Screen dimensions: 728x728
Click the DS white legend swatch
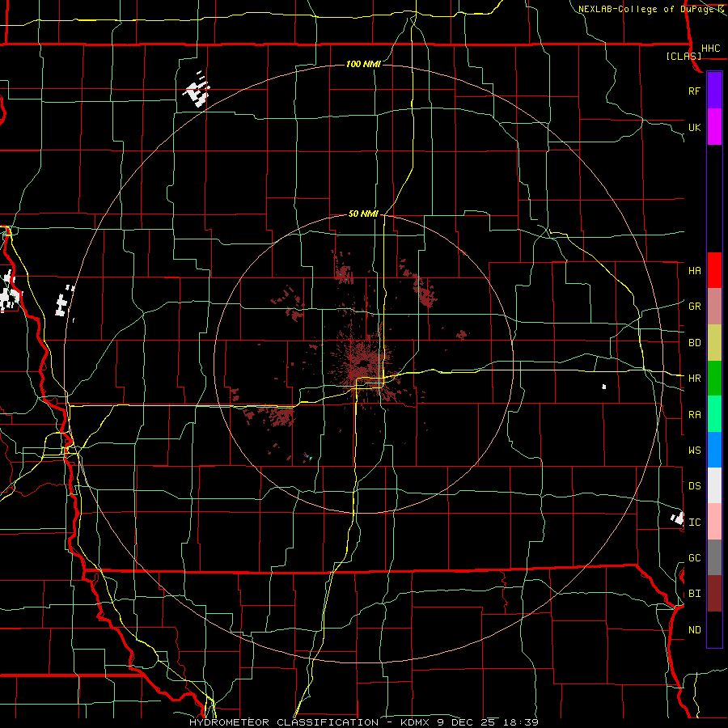click(714, 485)
